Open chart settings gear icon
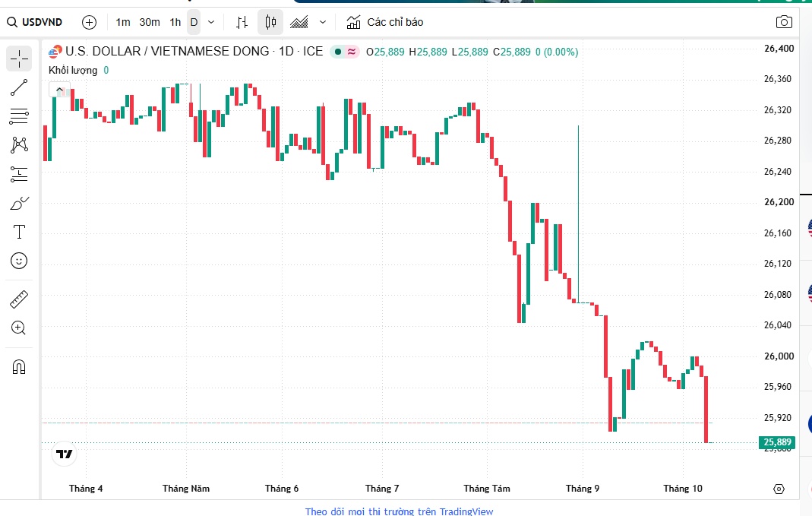 pyautogui.click(x=779, y=489)
